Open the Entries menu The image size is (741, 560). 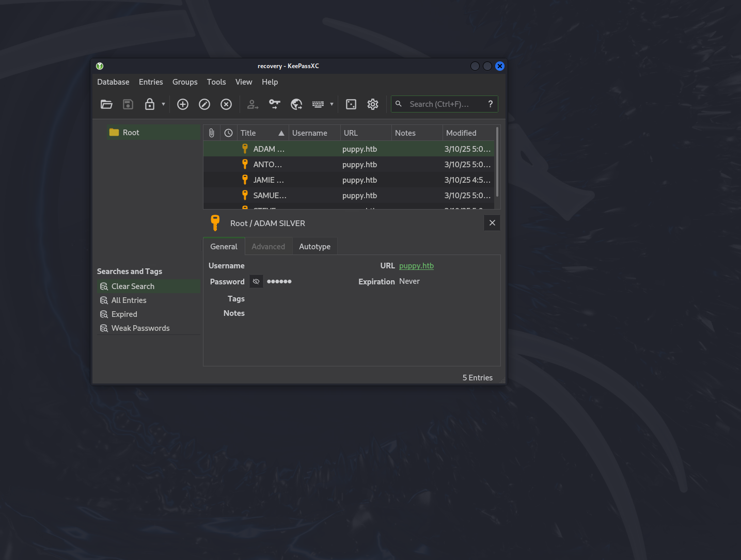[x=150, y=82]
